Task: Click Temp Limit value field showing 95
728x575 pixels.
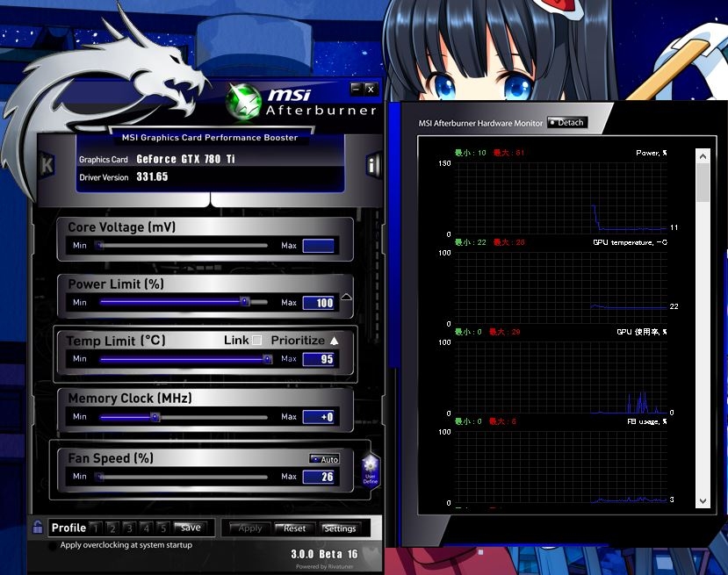Action: pyautogui.click(x=319, y=359)
